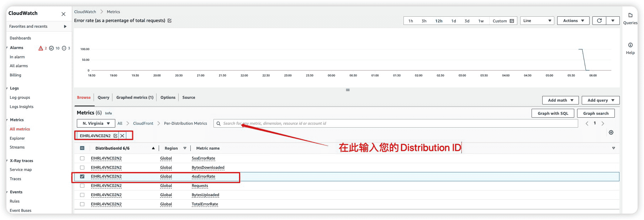
Task: Open the Graphed metrics (1) tab
Action: point(135,97)
